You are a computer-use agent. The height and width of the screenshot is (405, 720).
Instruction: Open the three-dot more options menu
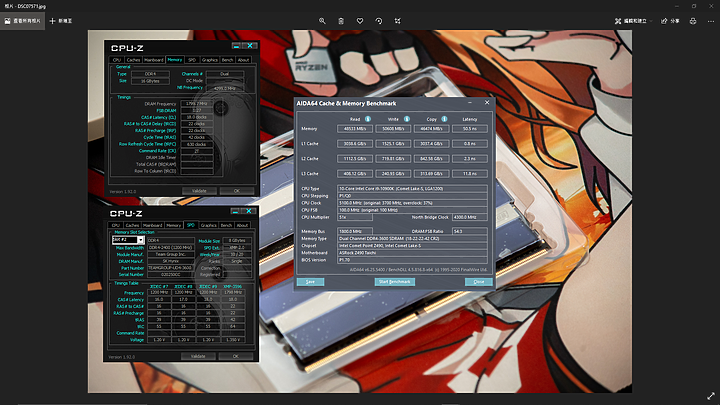[711, 21]
